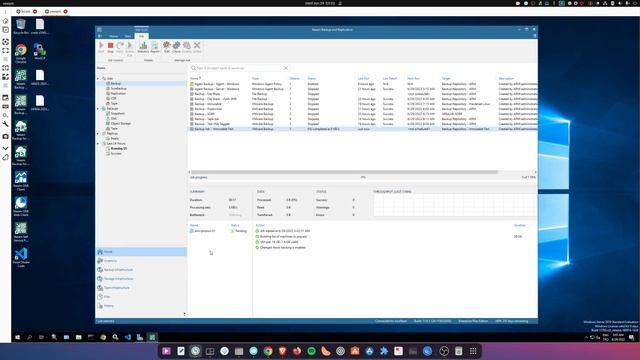Click the Retry ribbon icon

120,47
